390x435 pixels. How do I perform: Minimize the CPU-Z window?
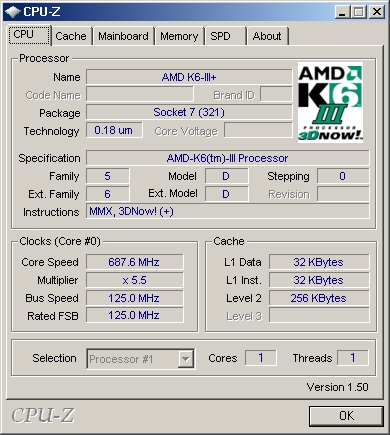coord(342,12)
